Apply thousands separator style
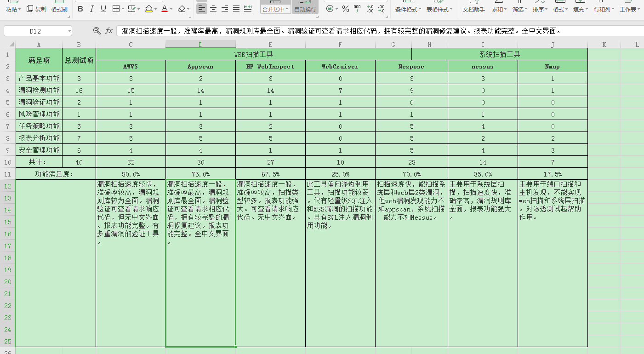Viewport: 644px width, 354px height. 358,9
